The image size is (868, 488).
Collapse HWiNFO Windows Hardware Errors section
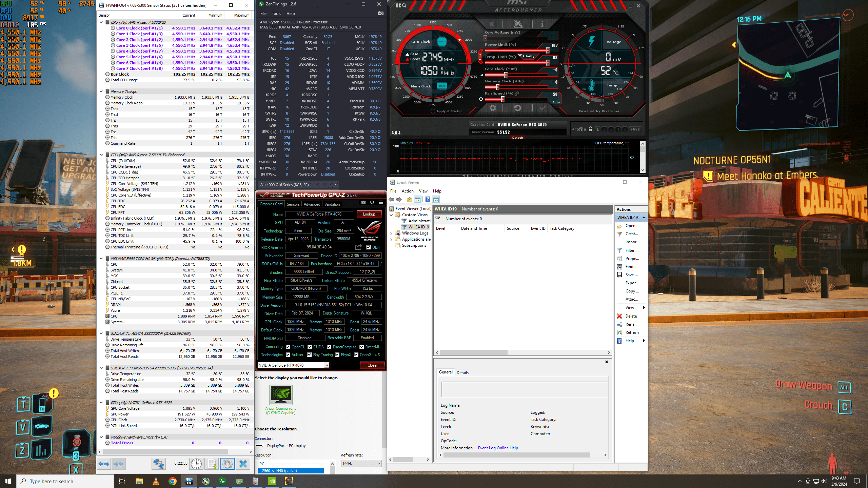(x=101, y=437)
